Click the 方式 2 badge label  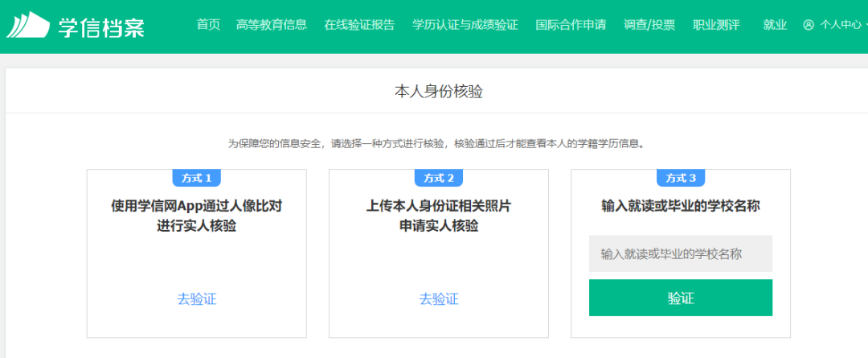[439, 178]
